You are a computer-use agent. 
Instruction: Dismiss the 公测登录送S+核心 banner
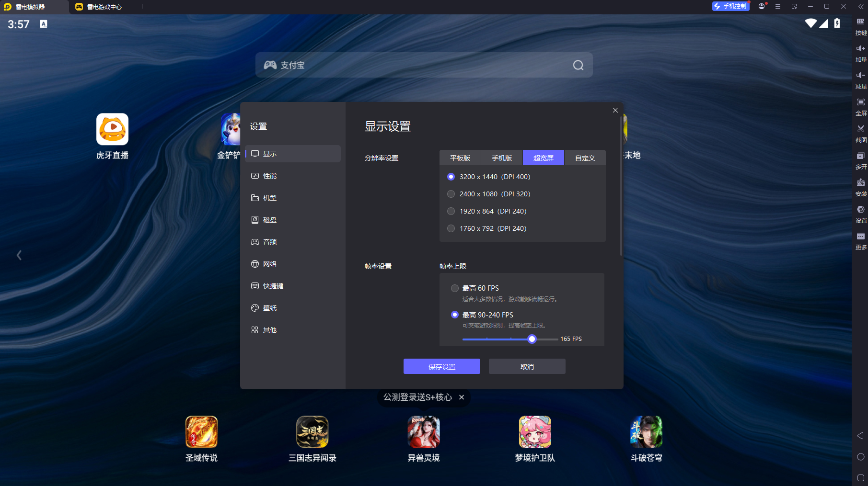click(x=462, y=397)
